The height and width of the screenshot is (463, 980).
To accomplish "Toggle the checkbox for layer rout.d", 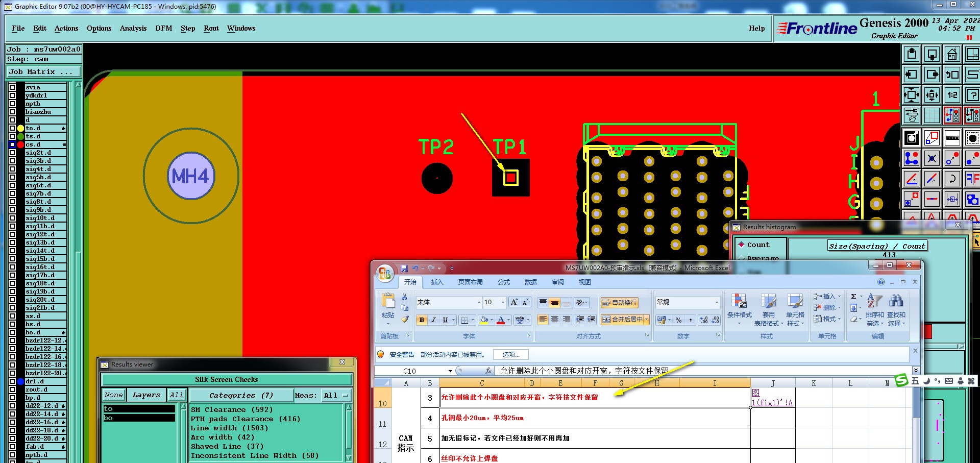I will pos(12,389).
